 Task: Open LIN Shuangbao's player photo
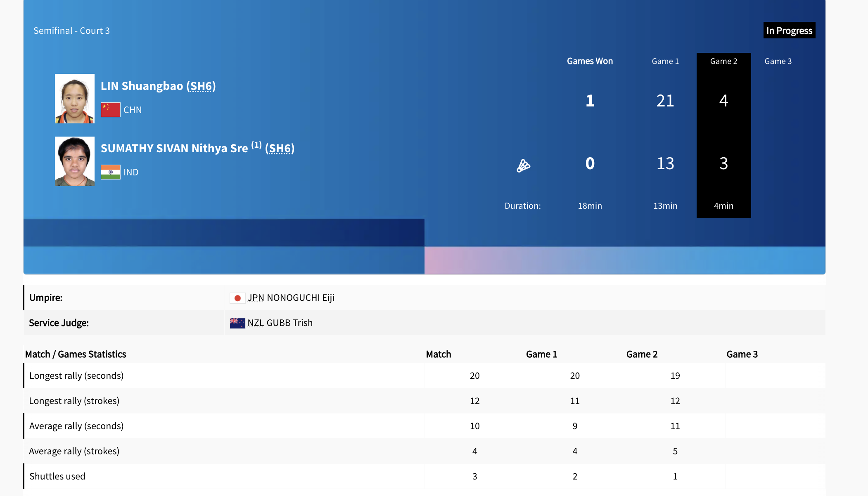click(x=75, y=99)
